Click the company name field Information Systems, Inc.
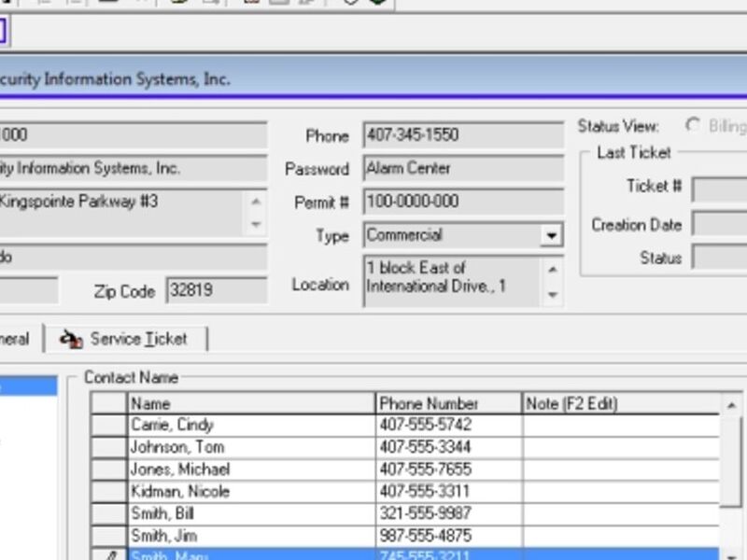Screen dimensions: 747x560 134,169
